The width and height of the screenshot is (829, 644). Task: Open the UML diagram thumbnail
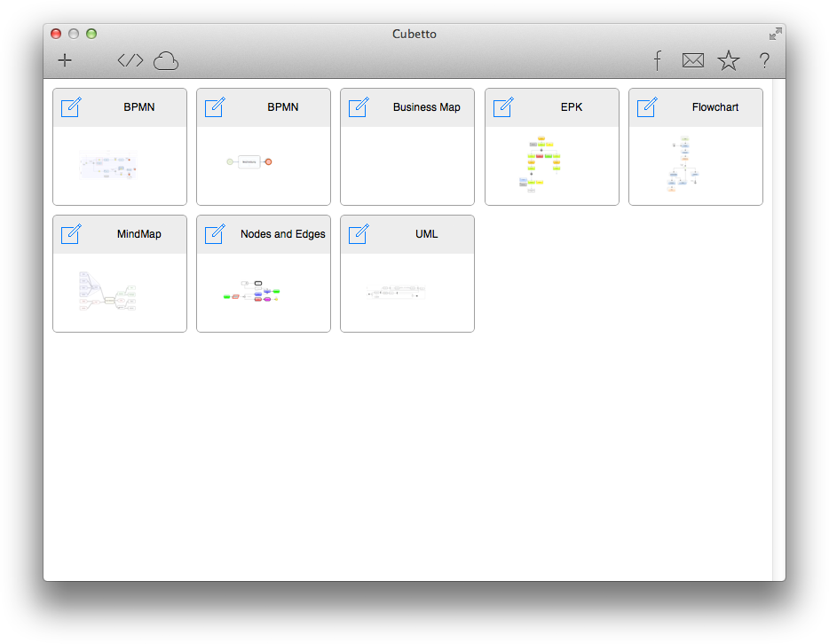pos(396,292)
